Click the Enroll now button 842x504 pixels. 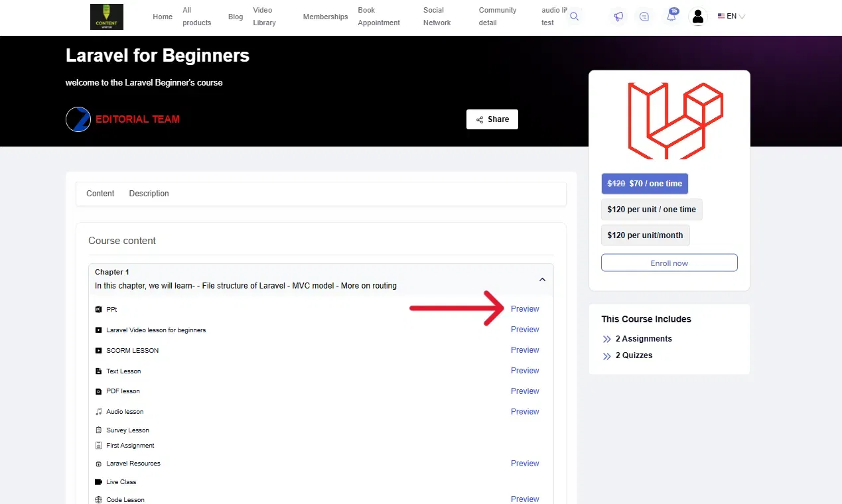pyautogui.click(x=669, y=263)
